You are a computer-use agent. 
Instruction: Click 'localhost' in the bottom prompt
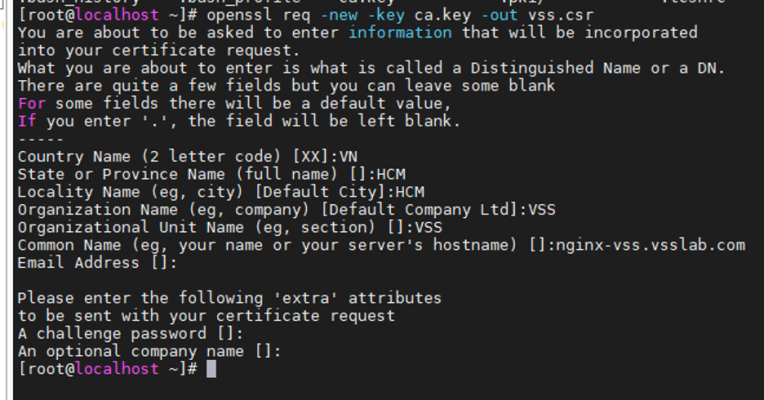117,369
